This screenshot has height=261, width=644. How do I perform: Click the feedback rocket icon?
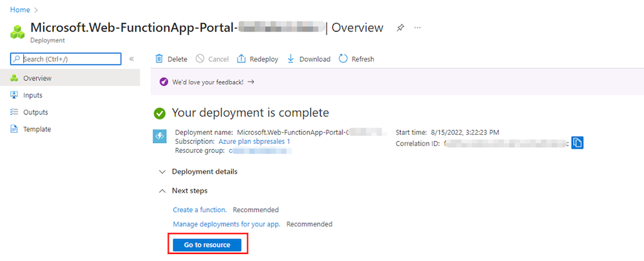click(164, 81)
